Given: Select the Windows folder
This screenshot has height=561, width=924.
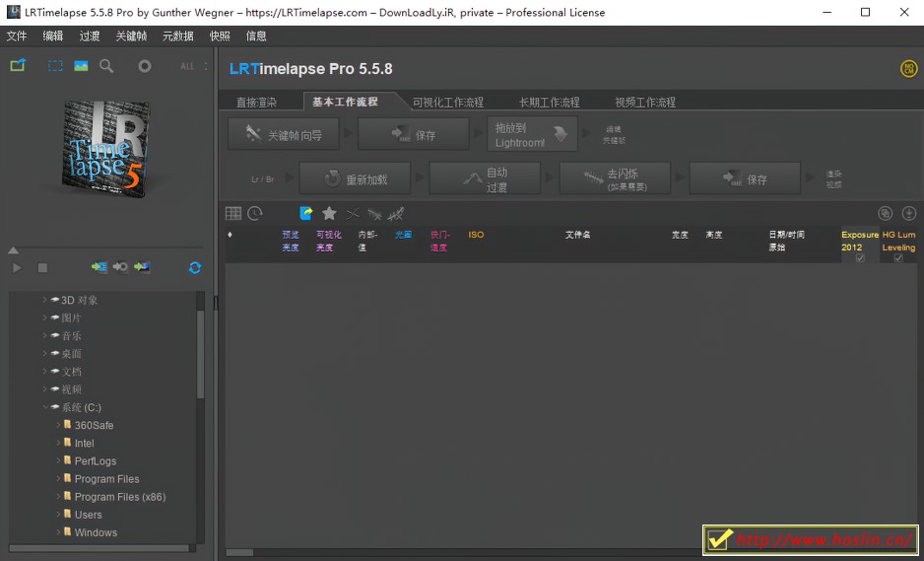Looking at the screenshot, I should click(x=96, y=532).
